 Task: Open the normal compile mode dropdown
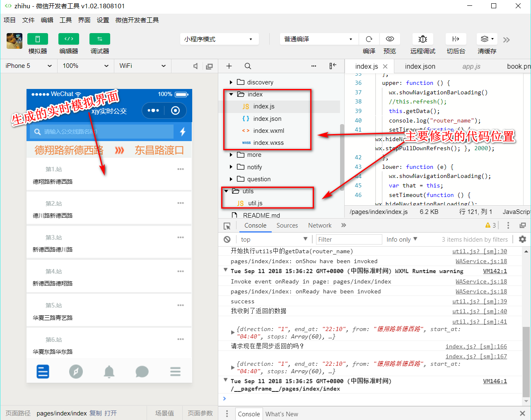click(318, 39)
